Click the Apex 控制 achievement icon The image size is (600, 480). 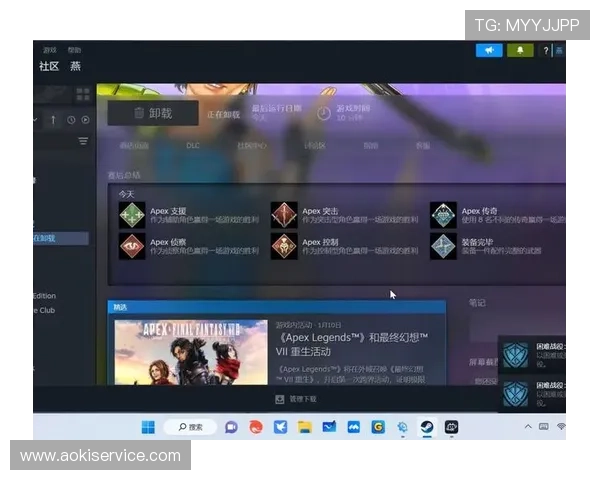click(284, 246)
